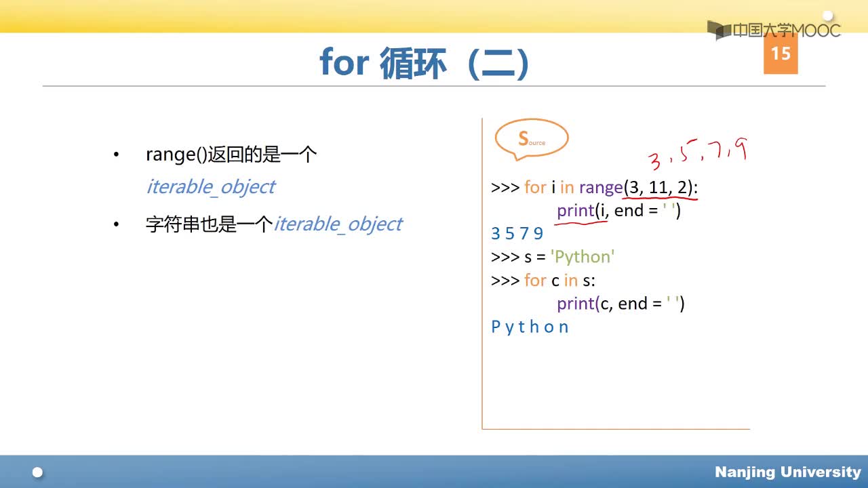Viewport: 868px width, 488px height.
Task: Click the white dot in the footer bar
Action: [x=38, y=472]
